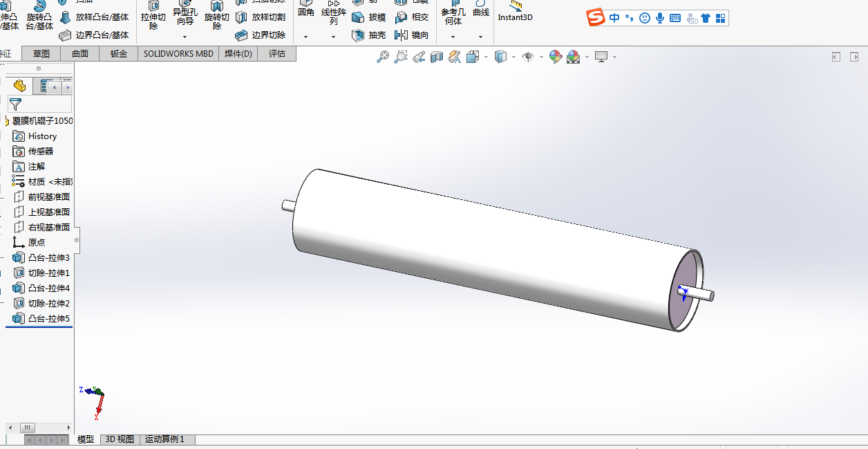Select the 模型 model bottom tab

click(x=86, y=439)
